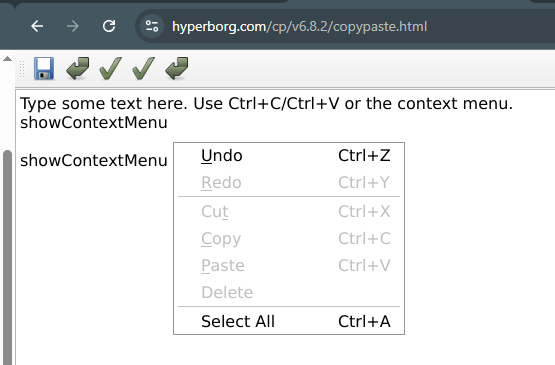Click the vertical scrollbar thumb
Image resolution: width=555 pixels, height=365 pixels.
(x=7, y=257)
